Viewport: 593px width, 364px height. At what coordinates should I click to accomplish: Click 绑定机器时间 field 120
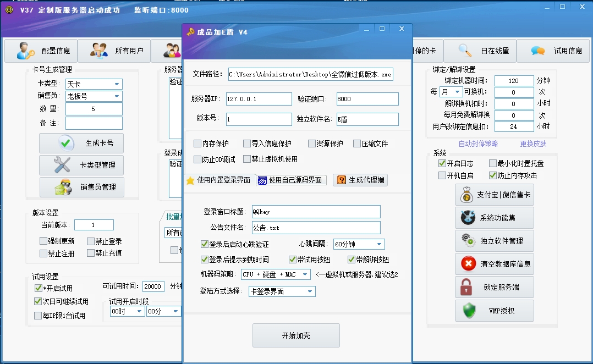coord(514,80)
